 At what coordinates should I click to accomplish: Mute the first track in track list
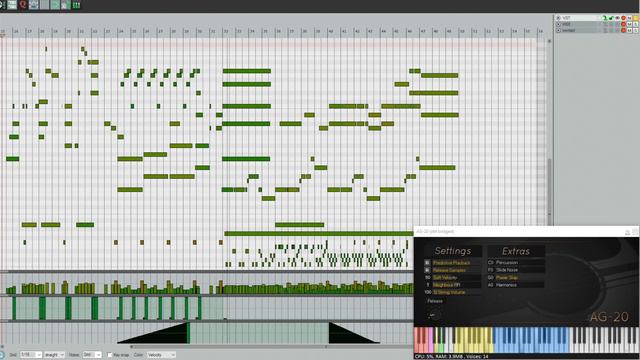click(629, 18)
